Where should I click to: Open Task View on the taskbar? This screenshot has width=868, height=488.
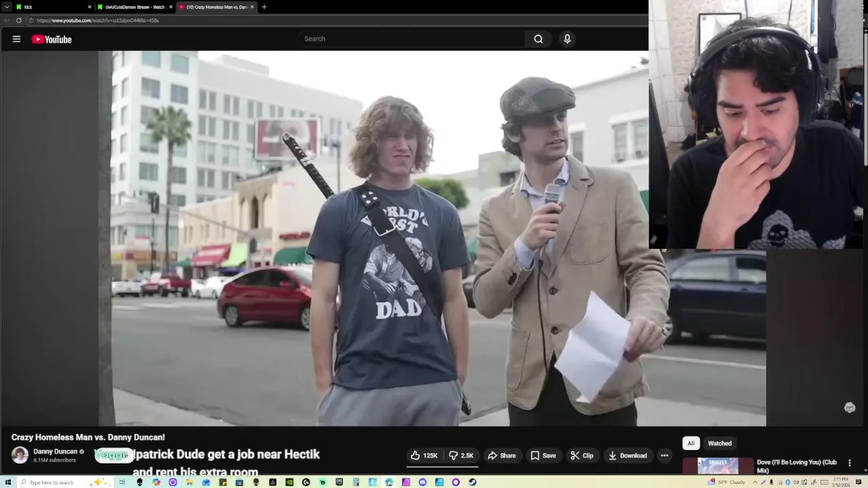point(122,482)
